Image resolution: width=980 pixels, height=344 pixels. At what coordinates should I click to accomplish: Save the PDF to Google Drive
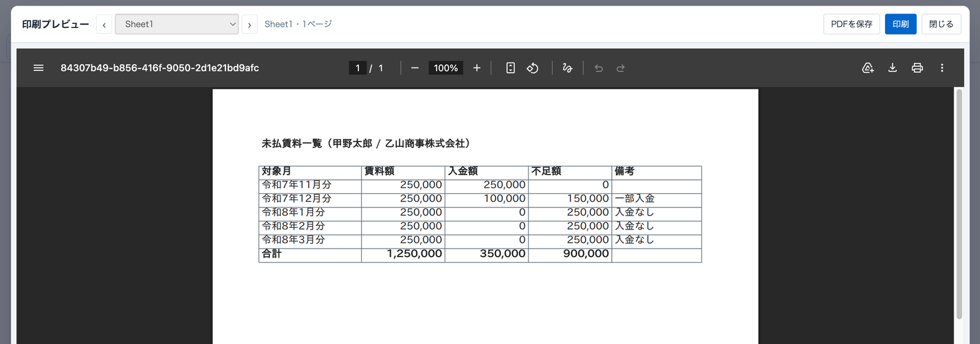click(868, 68)
